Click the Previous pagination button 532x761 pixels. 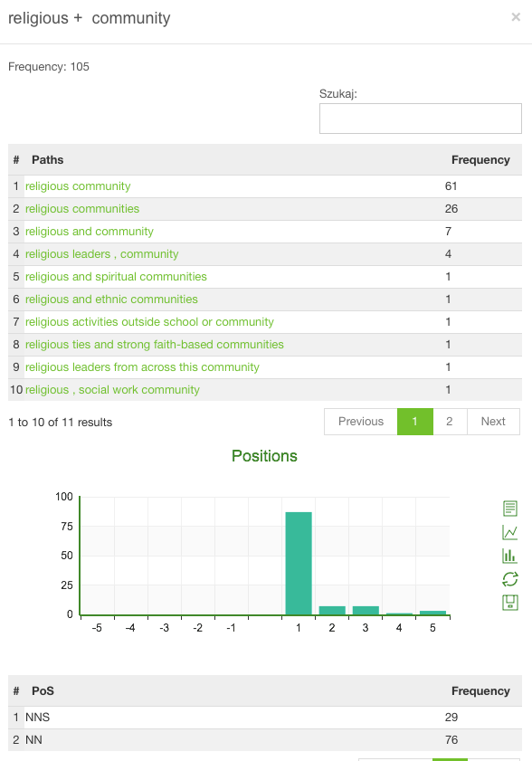361,422
